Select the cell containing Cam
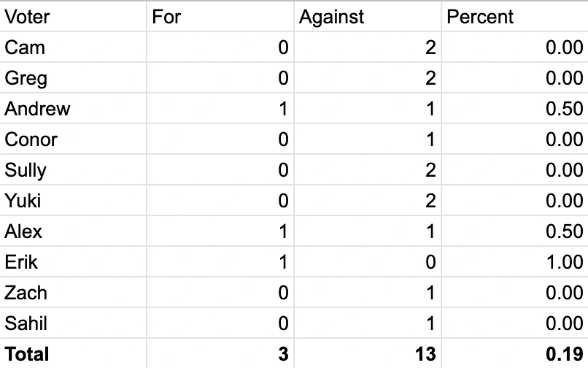This screenshot has height=368, width=588. tap(73, 47)
